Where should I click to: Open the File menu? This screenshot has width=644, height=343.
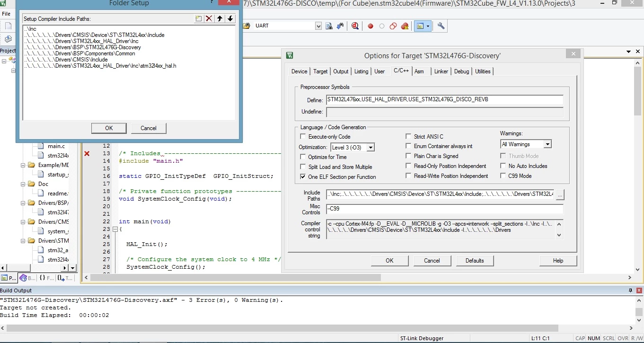6,14
